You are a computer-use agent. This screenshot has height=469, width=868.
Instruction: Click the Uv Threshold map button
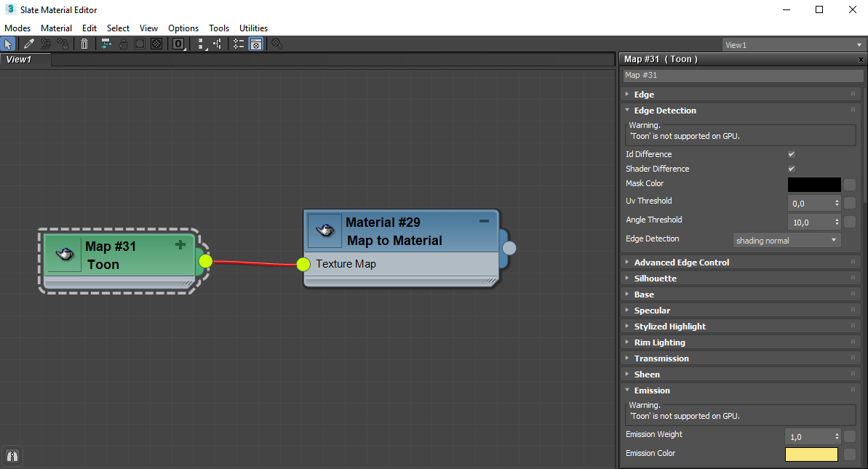(x=850, y=204)
